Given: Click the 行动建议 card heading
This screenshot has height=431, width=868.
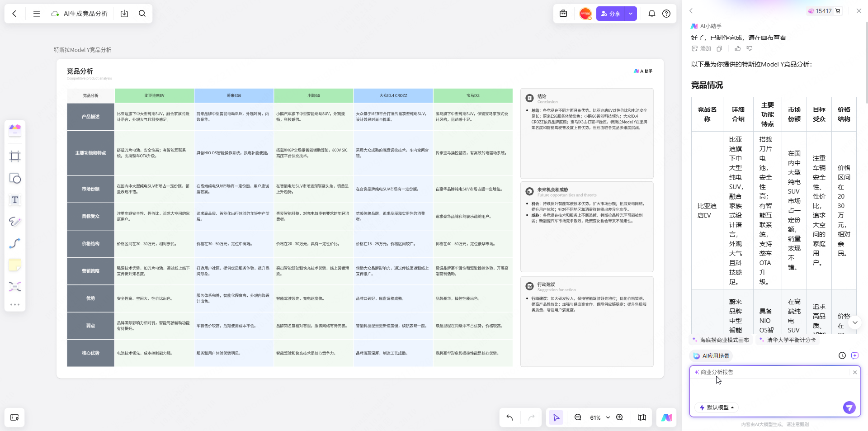Looking at the screenshot, I should tap(546, 284).
